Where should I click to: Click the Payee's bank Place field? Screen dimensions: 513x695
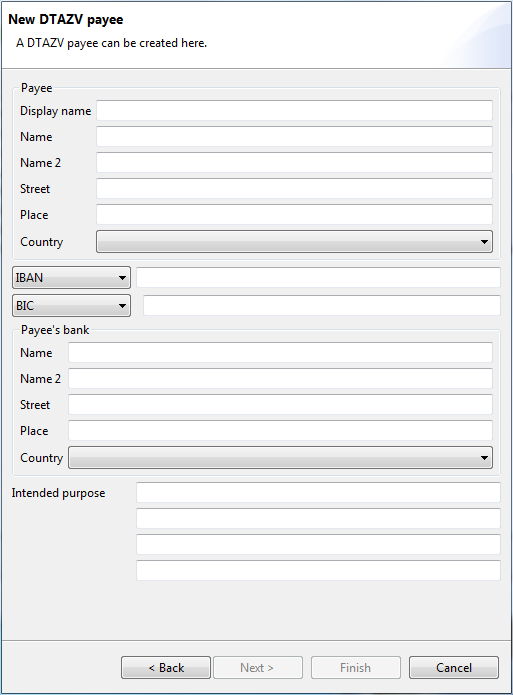280,430
